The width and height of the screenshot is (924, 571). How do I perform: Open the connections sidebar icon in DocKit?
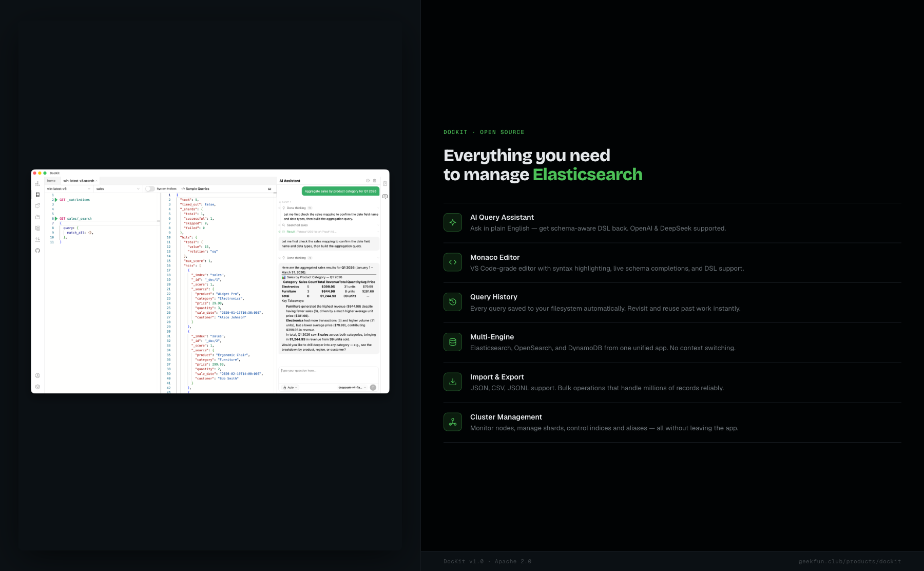click(x=37, y=206)
